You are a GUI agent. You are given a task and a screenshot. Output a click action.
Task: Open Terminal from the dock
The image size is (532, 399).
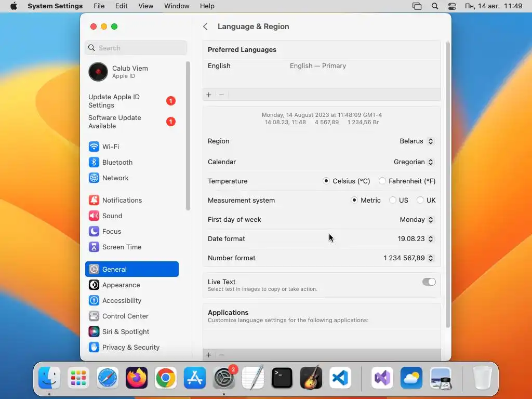pyautogui.click(x=282, y=378)
